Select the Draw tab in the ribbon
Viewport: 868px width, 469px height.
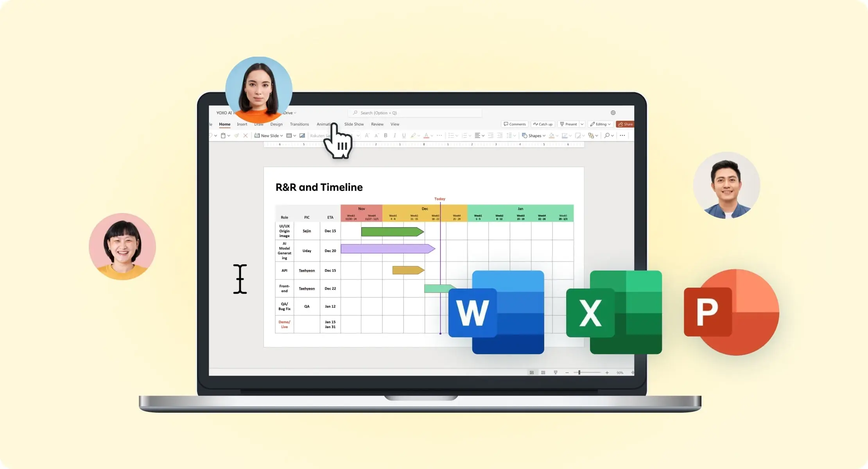(258, 124)
